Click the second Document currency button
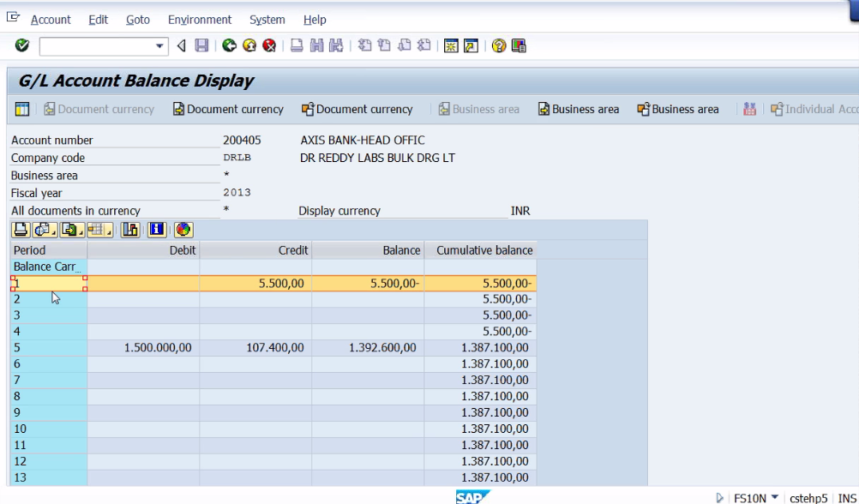This screenshot has height=504, width=859. tap(228, 109)
